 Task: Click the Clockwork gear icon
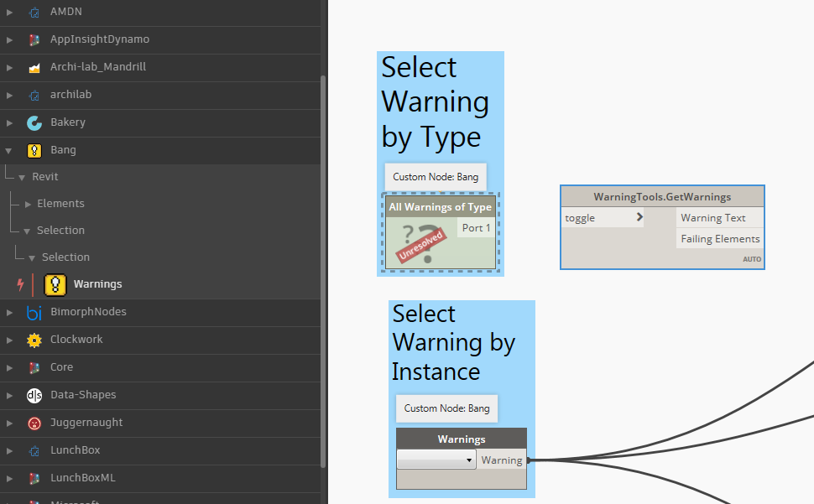[x=34, y=340]
